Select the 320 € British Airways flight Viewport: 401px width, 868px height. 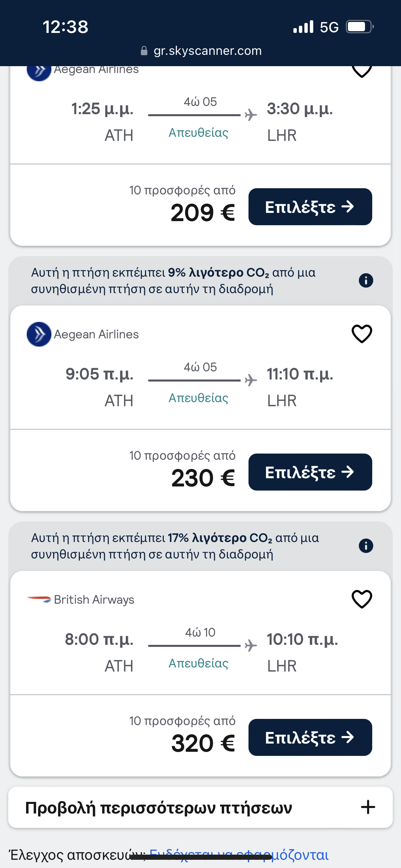coord(310,737)
